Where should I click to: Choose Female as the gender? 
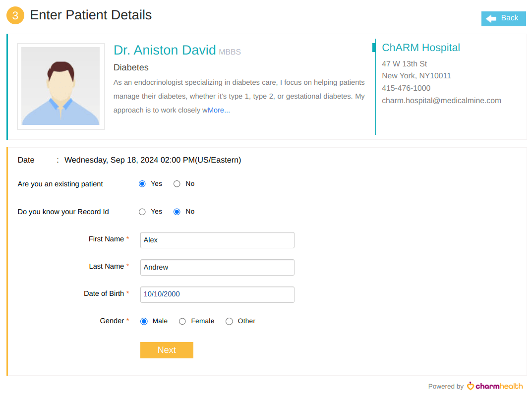182,321
